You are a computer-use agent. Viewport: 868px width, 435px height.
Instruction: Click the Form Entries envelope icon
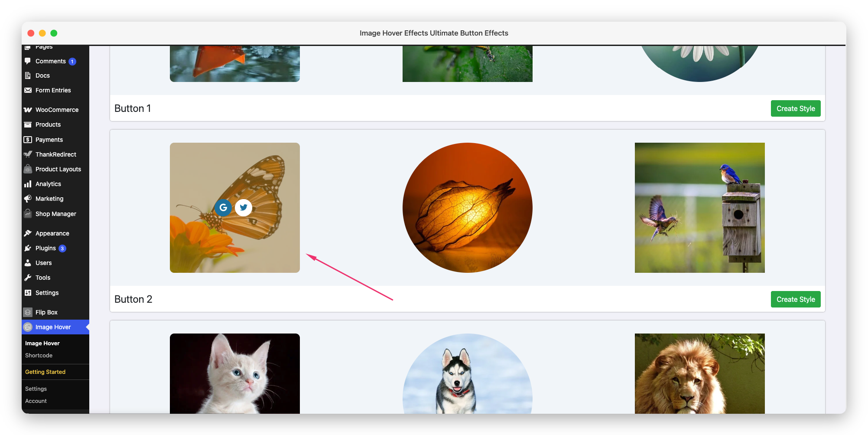(28, 90)
